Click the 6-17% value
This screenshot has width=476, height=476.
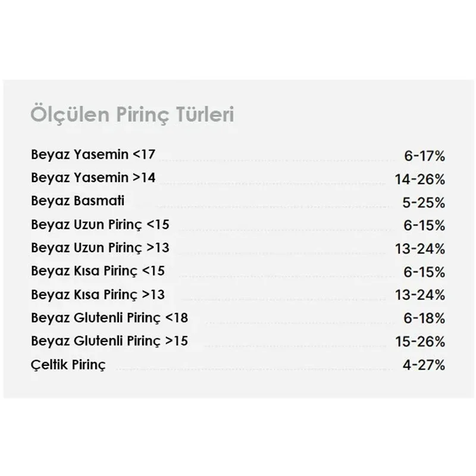424,156
